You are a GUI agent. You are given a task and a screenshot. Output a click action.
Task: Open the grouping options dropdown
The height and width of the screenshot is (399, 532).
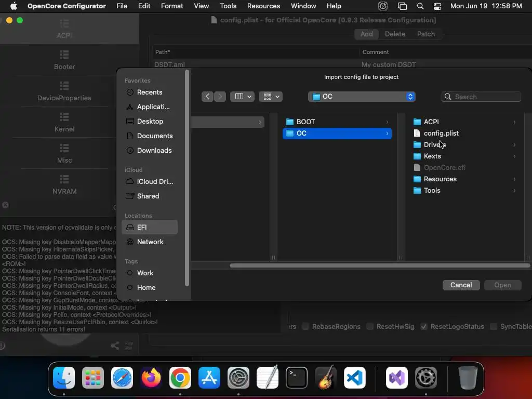[271, 97]
